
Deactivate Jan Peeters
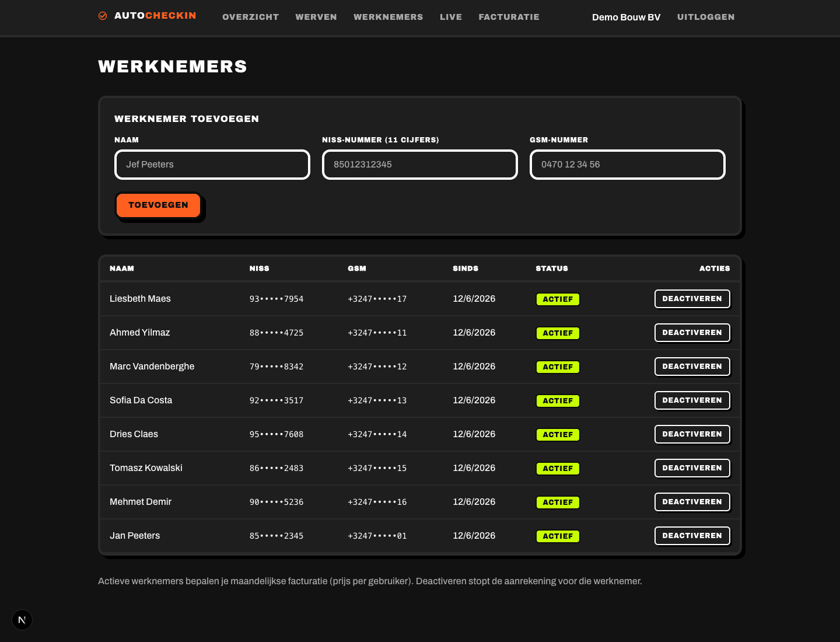[692, 536]
